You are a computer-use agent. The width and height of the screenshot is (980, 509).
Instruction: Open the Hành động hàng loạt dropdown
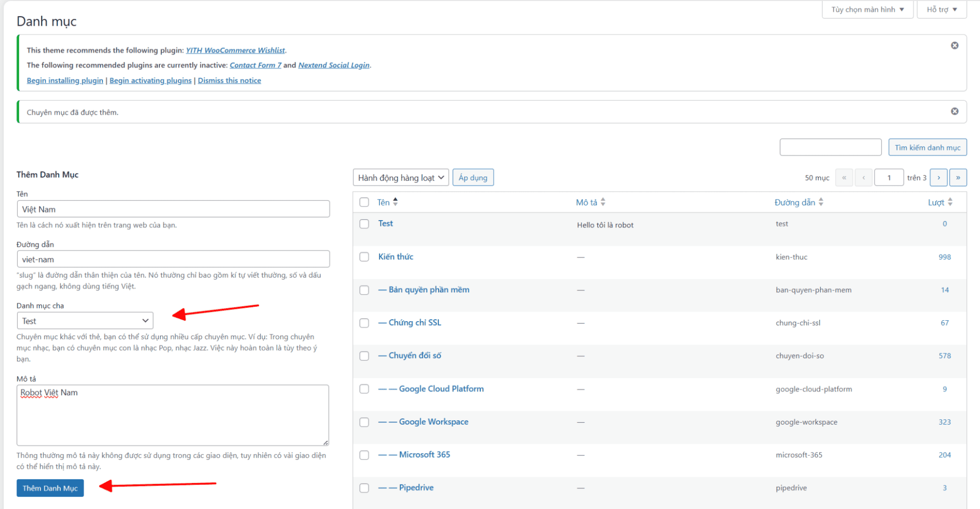[x=401, y=178]
